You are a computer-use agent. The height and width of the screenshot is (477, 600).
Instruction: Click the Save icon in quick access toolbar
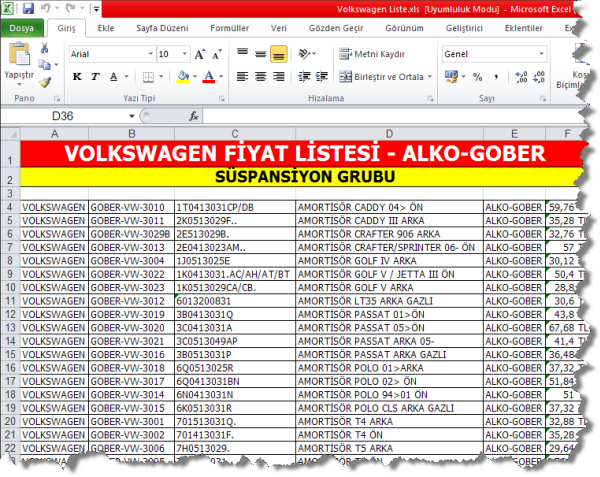pos(28,8)
